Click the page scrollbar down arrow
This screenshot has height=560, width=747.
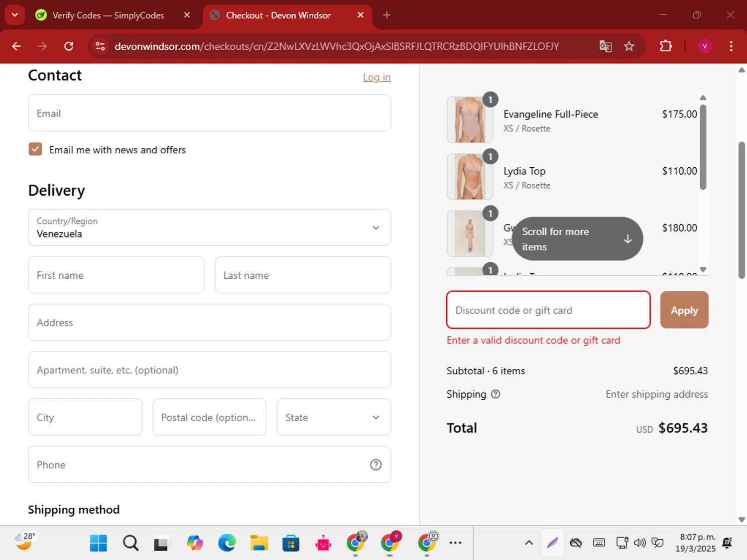click(x=742, y=520)
